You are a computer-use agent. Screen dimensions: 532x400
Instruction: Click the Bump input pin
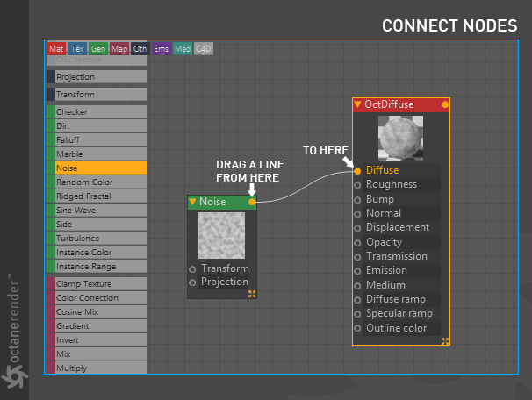tap(357, 200)
